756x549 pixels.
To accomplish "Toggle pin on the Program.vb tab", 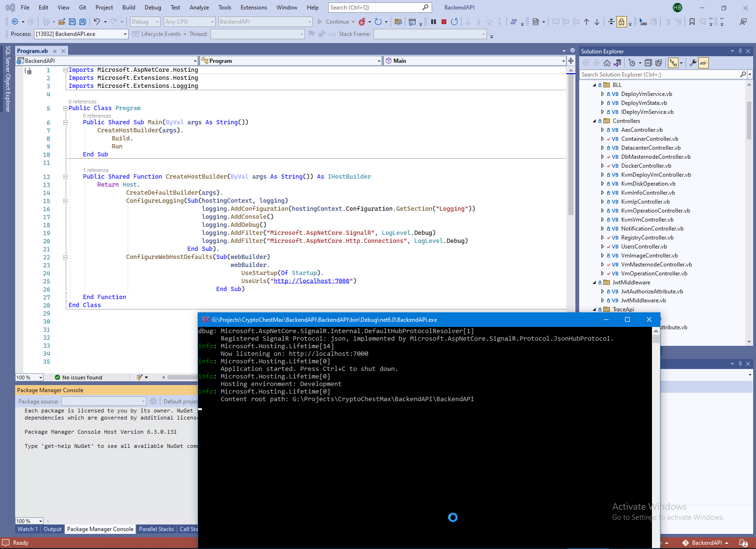I will click(x=54, y=51).
